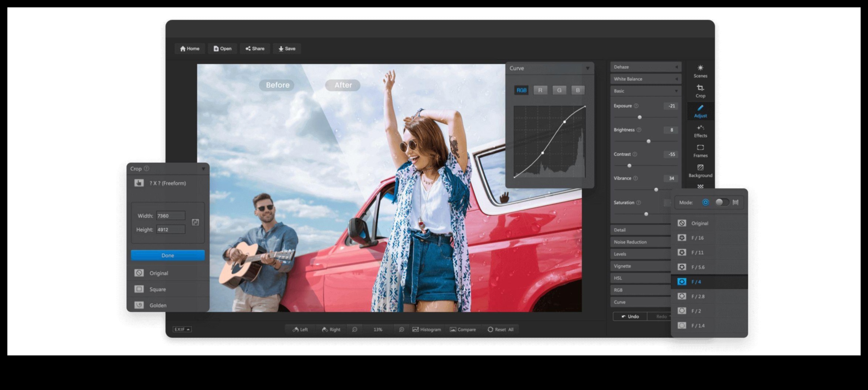Click the blue Done button

tap(168, 255)
